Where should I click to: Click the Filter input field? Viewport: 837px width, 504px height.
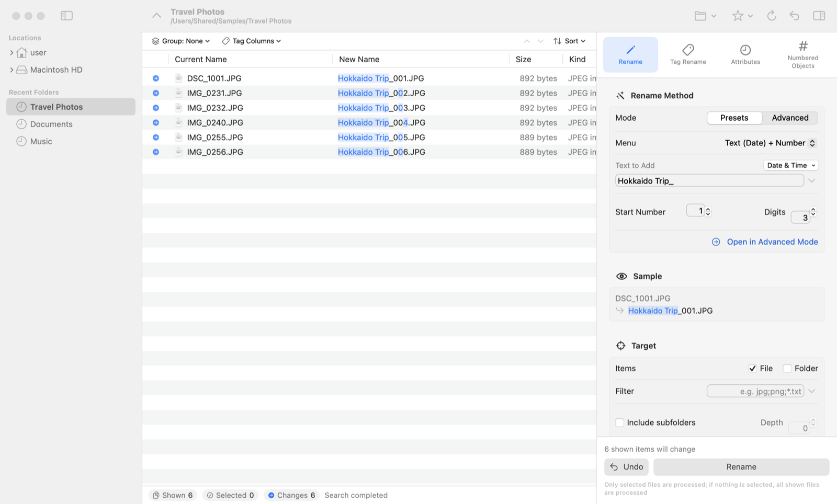[x=755, y=391]
